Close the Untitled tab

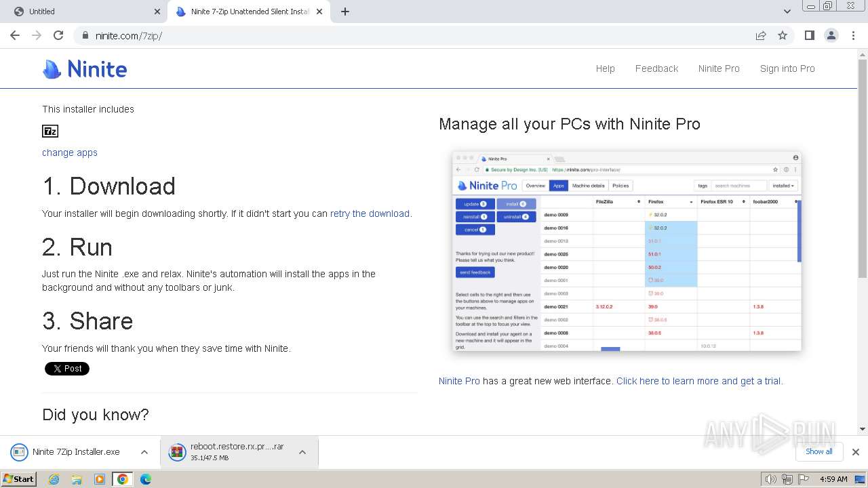pyautogui.click(x=157, y=12)
